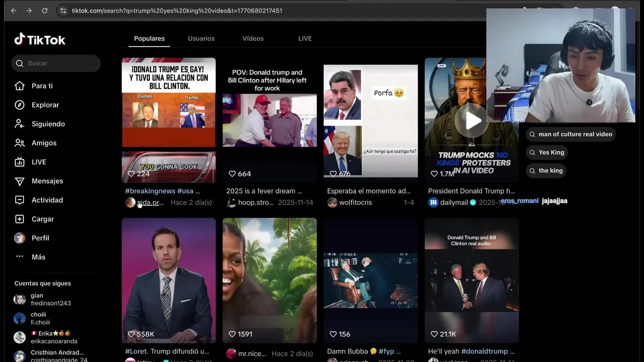
Task: Click the 'Cuentas que sigues' heading
Action: point(43,284)
